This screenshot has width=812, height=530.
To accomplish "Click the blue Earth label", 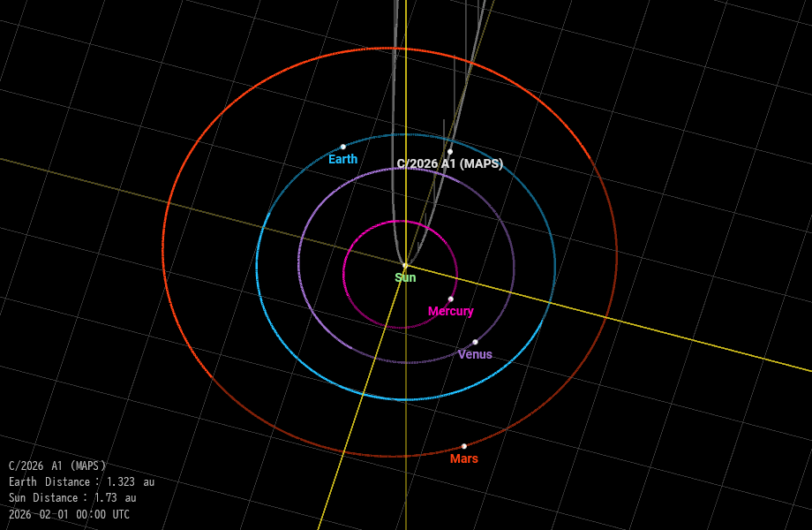I will click(x=342, y=160).
